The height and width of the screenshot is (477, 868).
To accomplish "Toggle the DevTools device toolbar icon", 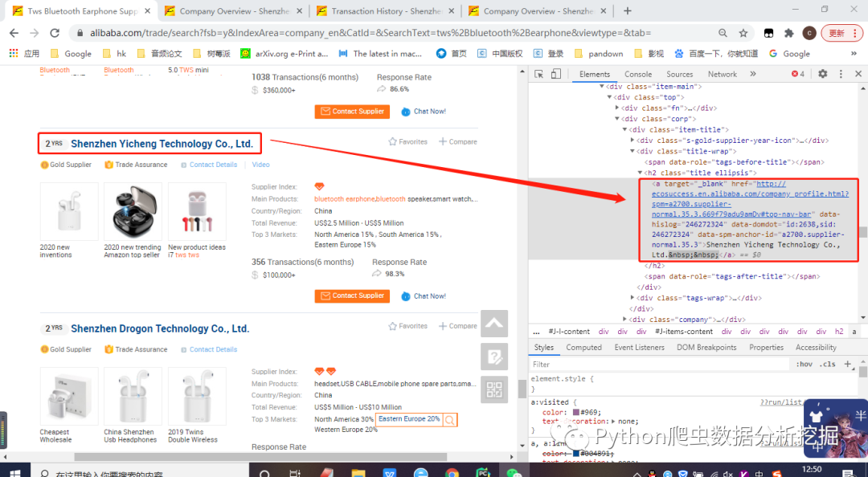I will [556, 74].
